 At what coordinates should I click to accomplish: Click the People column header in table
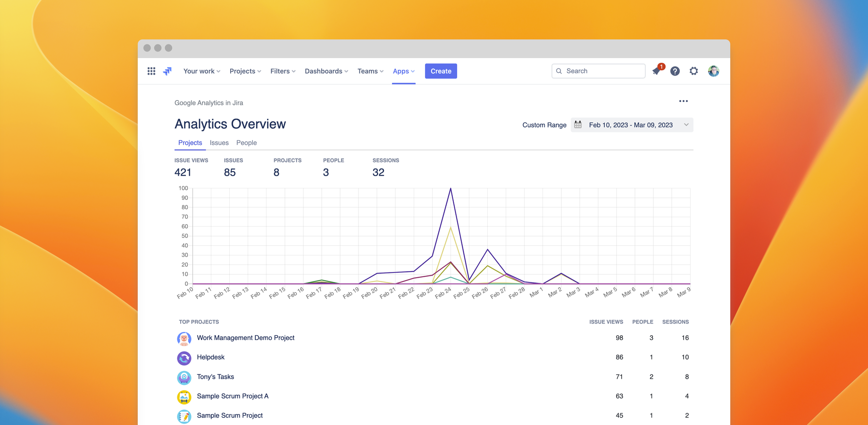(643, 322)
